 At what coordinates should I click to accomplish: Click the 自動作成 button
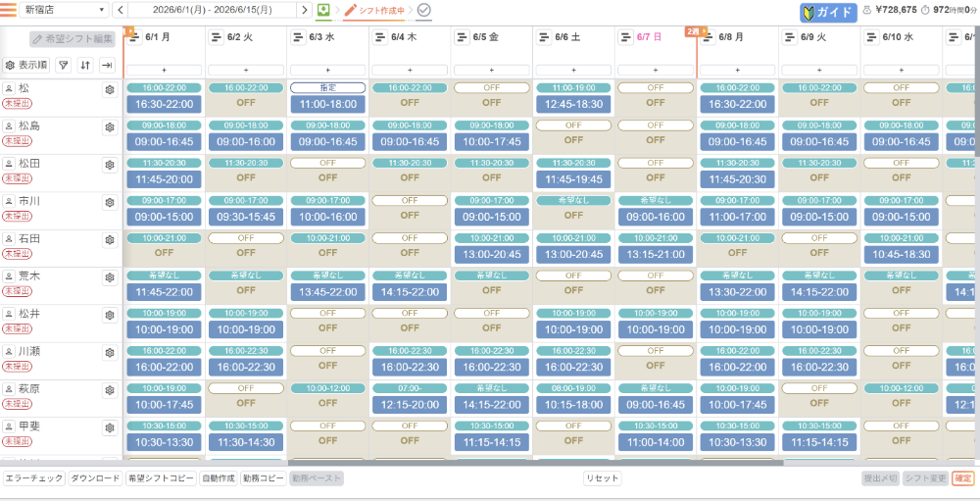(x=219, y=478)
